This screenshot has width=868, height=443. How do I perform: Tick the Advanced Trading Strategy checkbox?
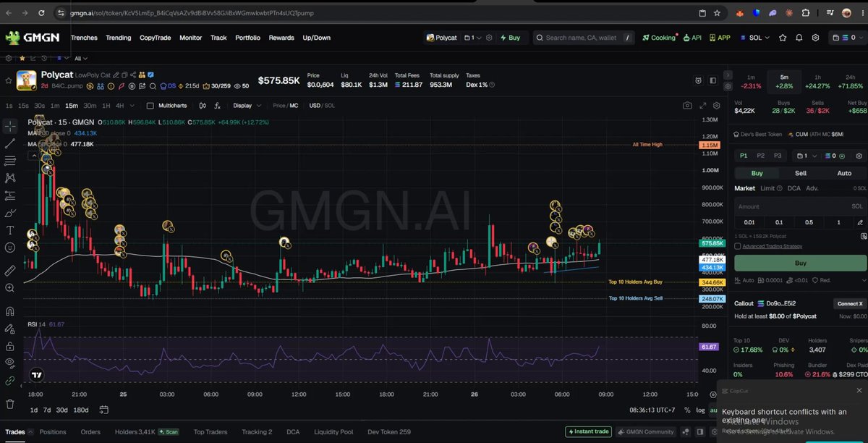click(737, 246)
